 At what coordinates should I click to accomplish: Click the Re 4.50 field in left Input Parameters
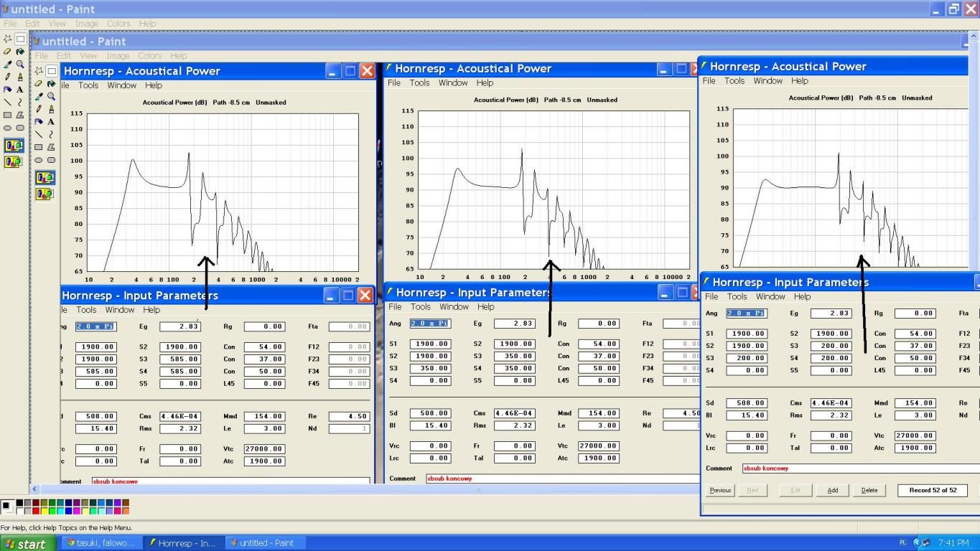click(349, 416)
